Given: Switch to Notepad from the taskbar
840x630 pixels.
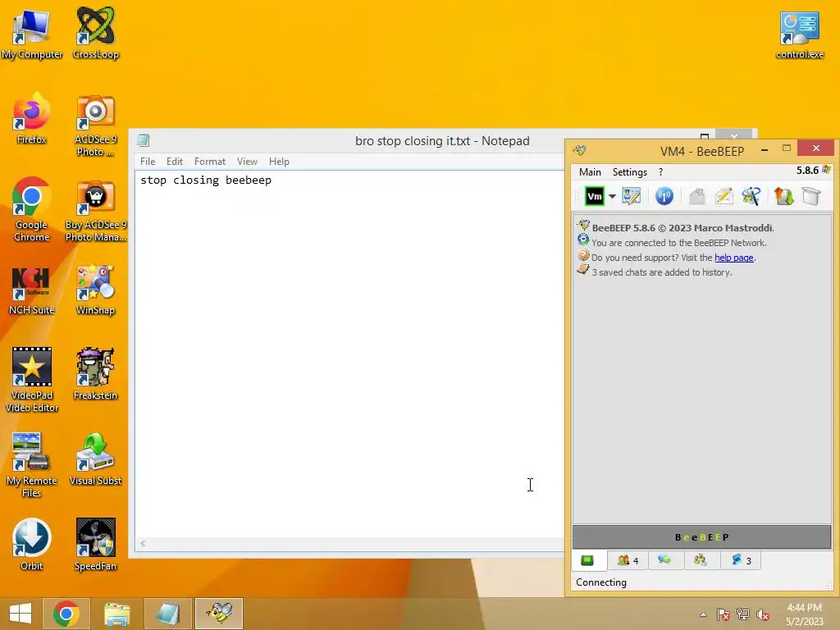Looking at the screenshot, I should 167,614.
